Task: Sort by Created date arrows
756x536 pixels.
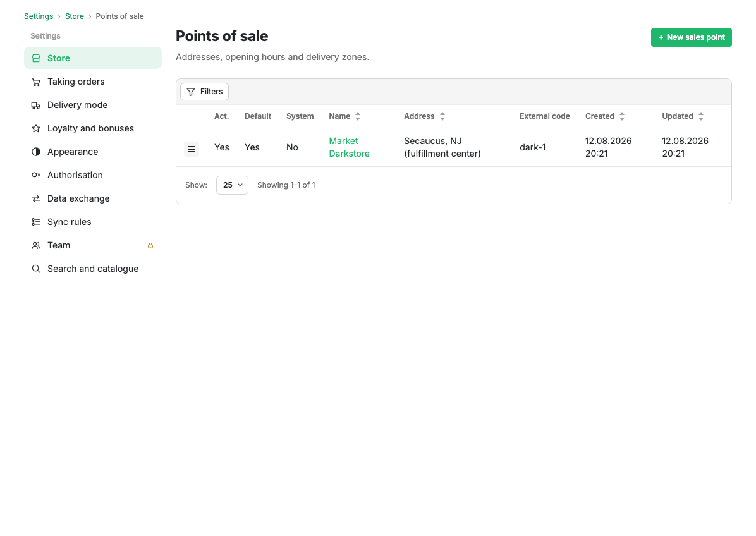Action: (x=622, y=116)
